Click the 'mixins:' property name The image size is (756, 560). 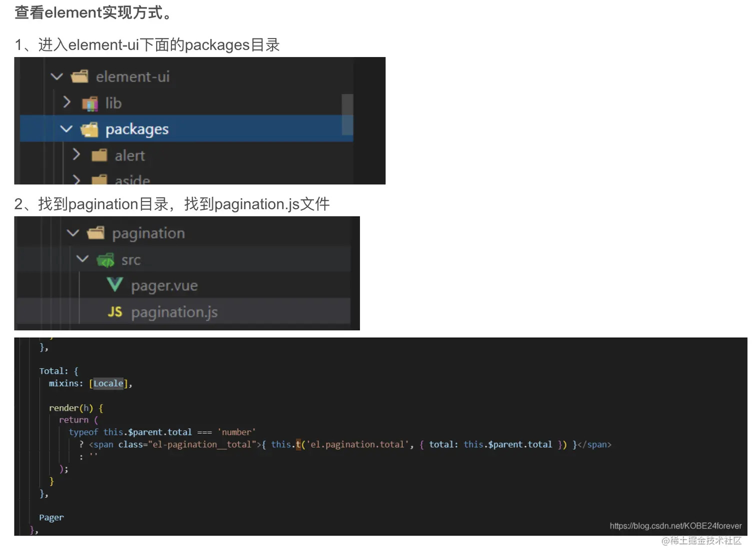[66, 383]
